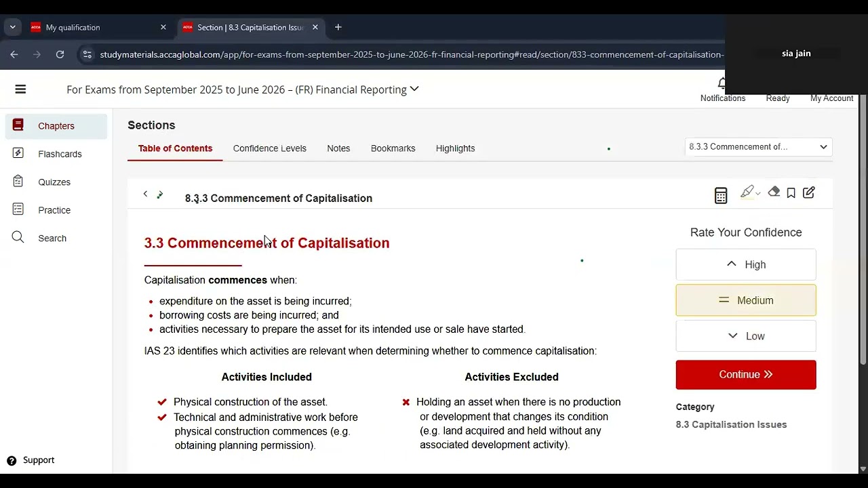
Task: Expand highlighter color options chevron
Action: click(757, 193)
